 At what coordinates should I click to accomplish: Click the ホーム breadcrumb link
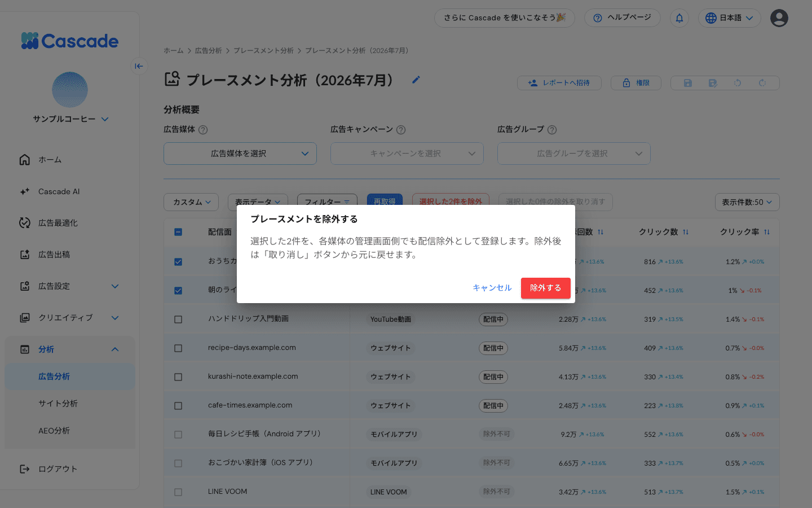click(x=173, y=51)
